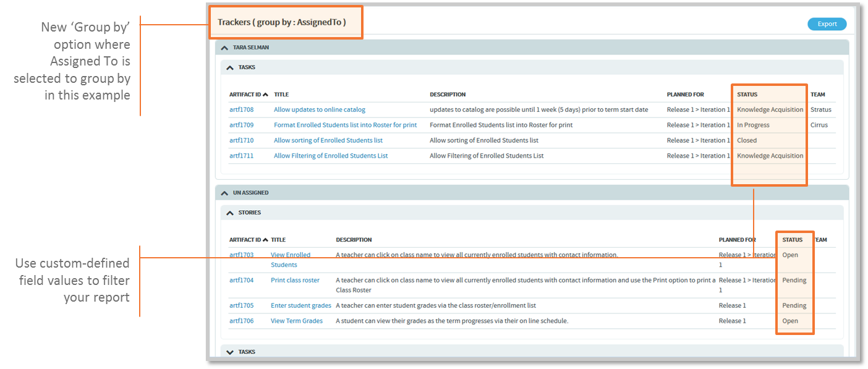Open artifact artf1710
This screenshot has height=369, width=868.
[241, 140]
